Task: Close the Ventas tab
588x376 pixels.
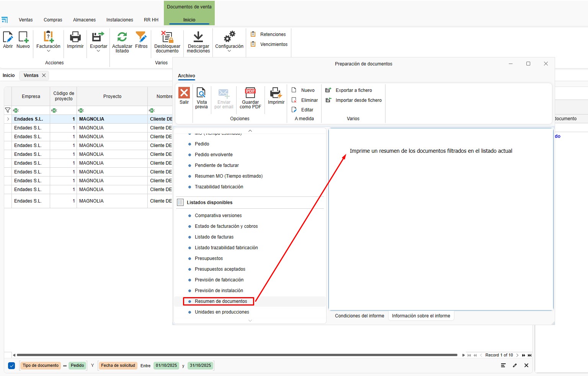Action: (x=44, y=75)
